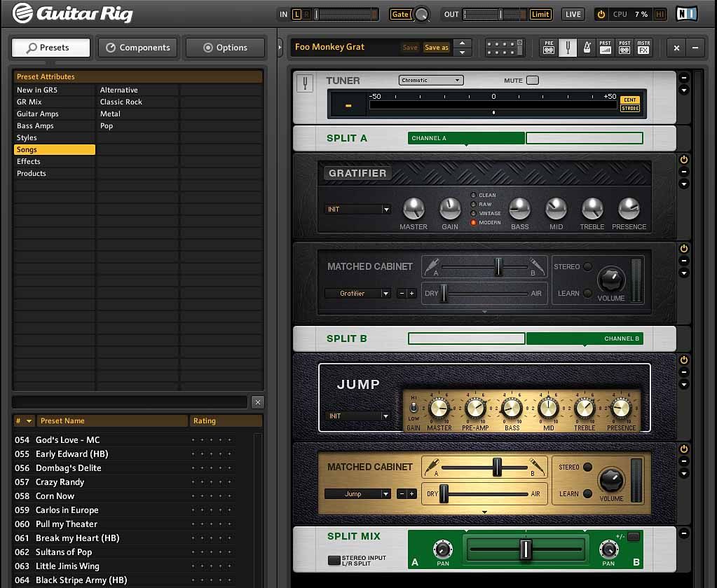Open the Tuner view from the toolbar
Screen dimensions: 717x588
(x=568, y=47)
